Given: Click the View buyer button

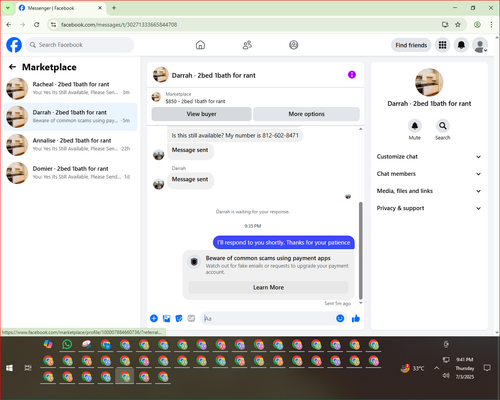Looking at the screenshot, I should 201,114.
